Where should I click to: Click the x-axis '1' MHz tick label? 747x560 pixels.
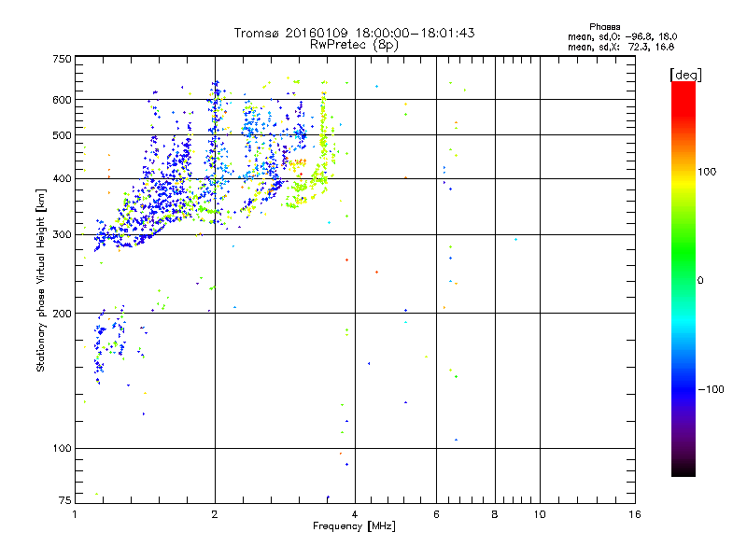(75, 514)
